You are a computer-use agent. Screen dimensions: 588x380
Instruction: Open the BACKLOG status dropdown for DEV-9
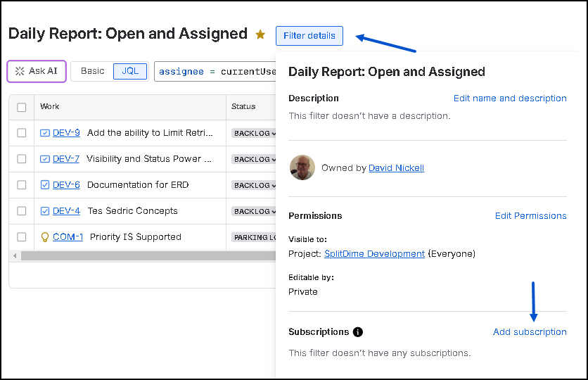[254, 134]
